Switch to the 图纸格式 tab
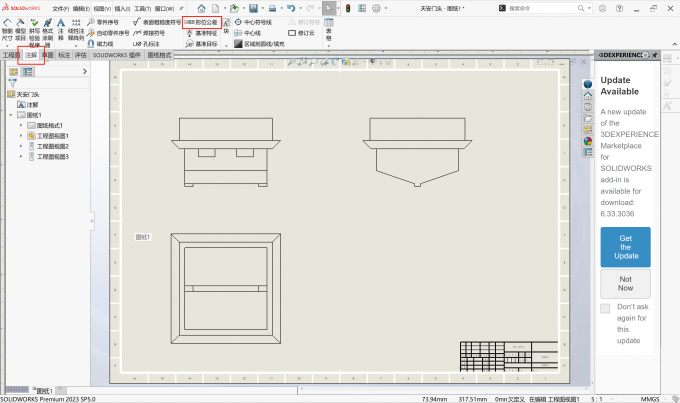Image resolution: width=680 pixels, height=403 pixels. pos(159,55)
